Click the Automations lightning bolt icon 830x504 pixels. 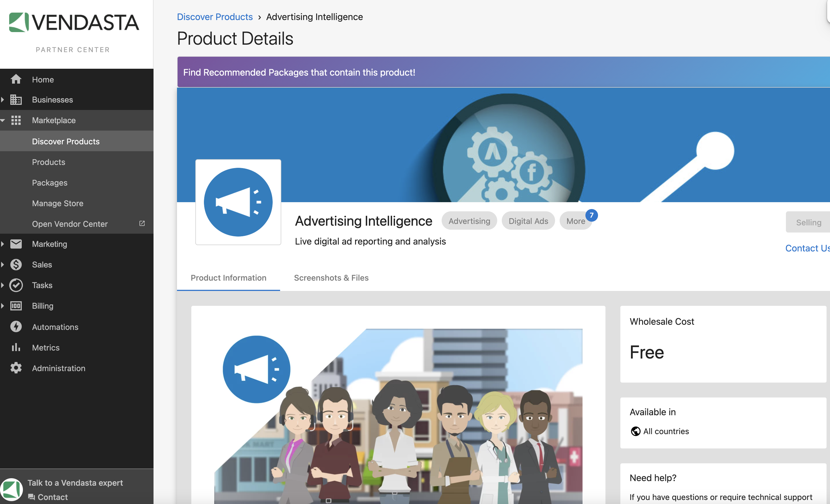16,326
